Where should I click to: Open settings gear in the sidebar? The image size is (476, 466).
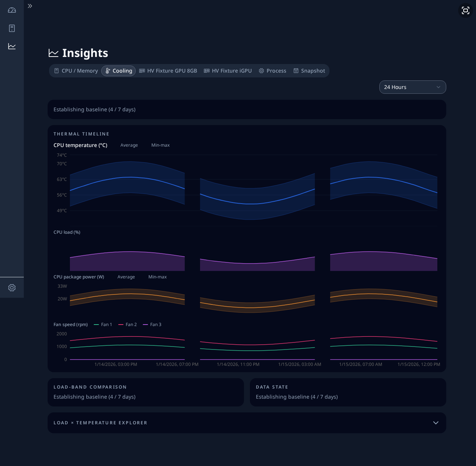coord(12,288)
